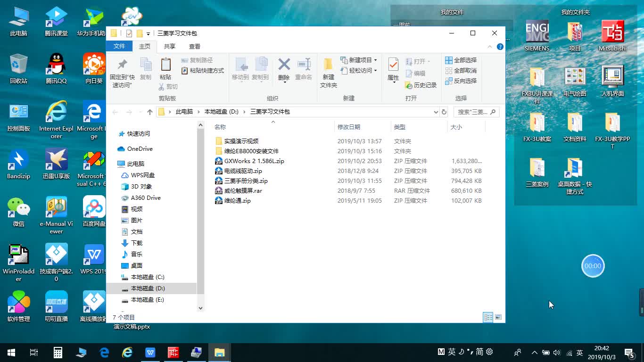Click the SIEMENS desktop icon
Screen dimensions: 644x362
click(537, 36)
